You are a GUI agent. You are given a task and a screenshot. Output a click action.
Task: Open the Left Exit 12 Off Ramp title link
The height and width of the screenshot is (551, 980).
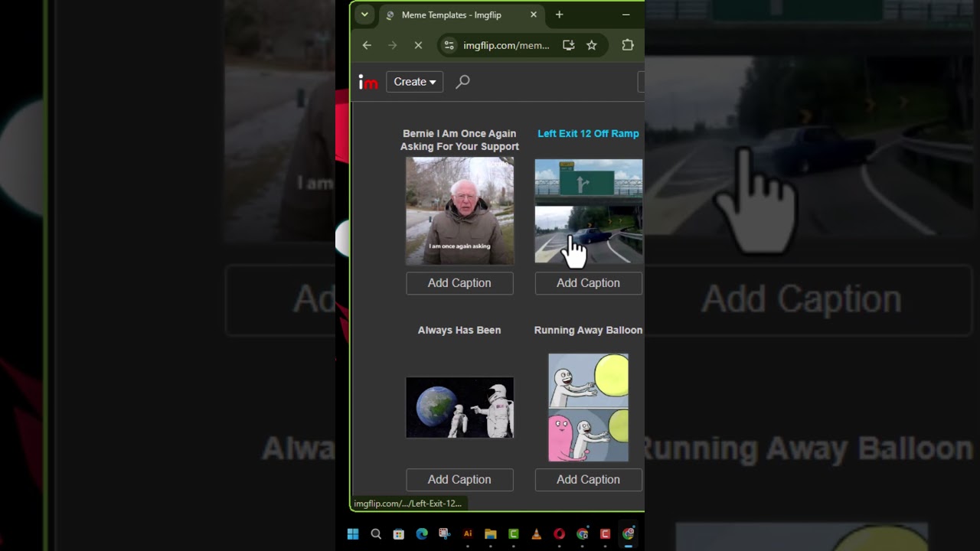tap(588, 134)
